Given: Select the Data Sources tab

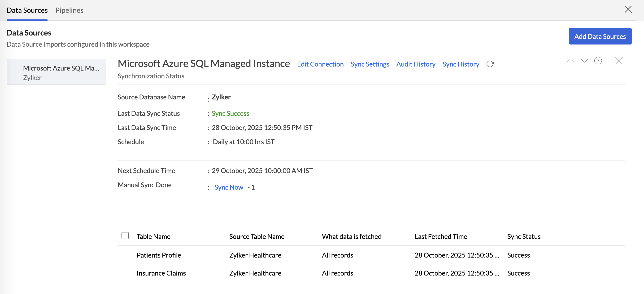Looking at the screenshot, I should [x=27, y=10].
